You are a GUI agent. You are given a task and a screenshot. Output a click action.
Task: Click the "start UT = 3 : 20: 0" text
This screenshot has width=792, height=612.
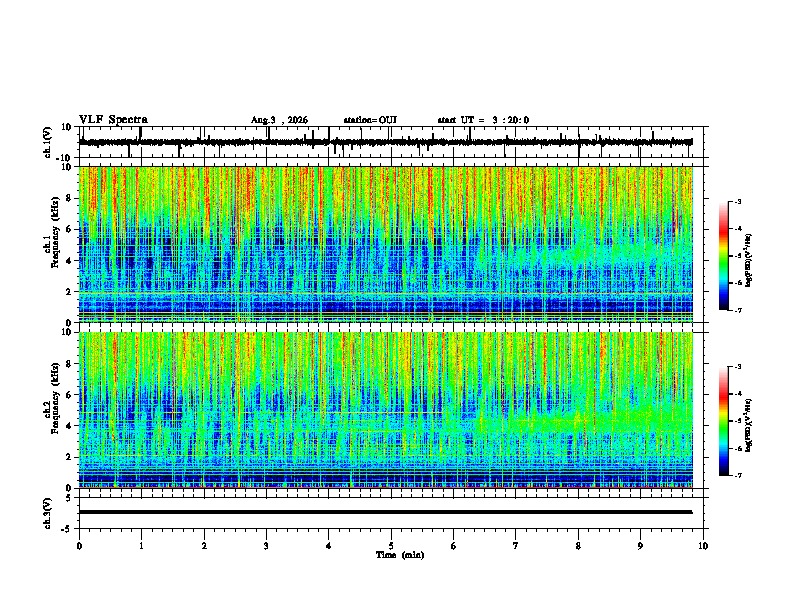click(483, 120)
